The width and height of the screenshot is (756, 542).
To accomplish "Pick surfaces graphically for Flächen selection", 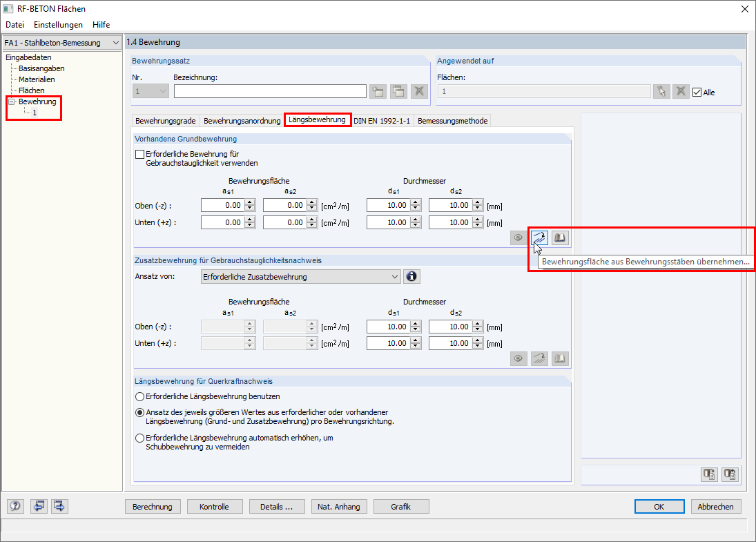I will 661,90.
